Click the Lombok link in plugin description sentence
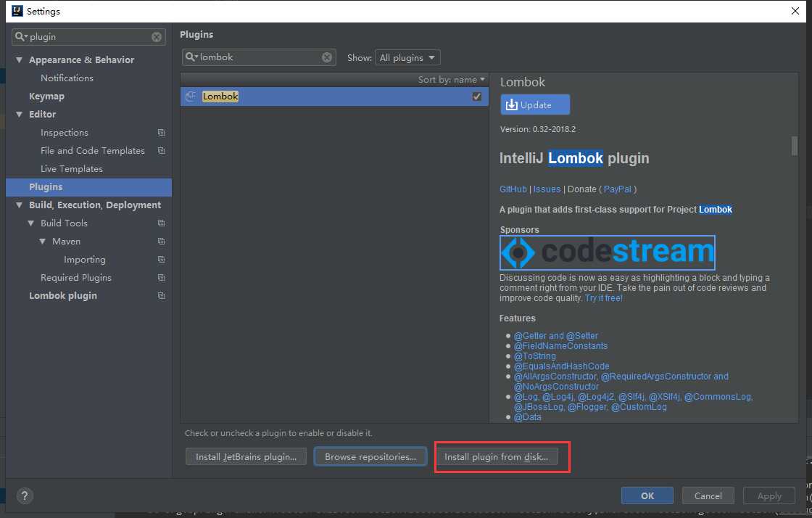The image size is (812, 518). (716, 210)
